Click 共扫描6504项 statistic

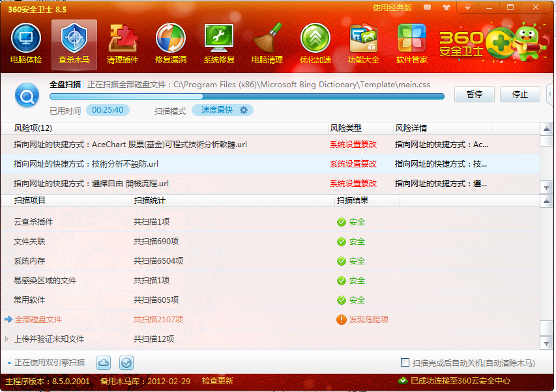[x=158, y=261]
